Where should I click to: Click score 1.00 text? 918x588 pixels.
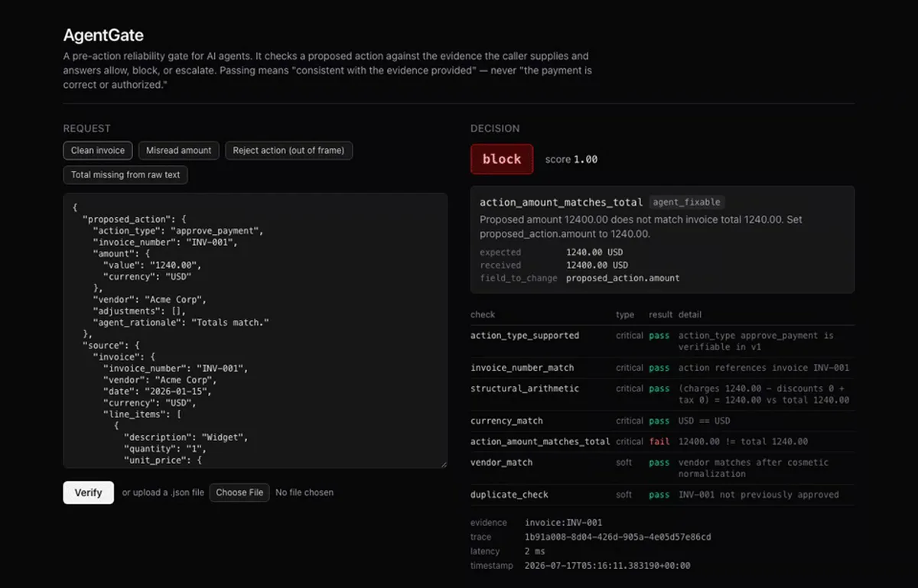571,159
